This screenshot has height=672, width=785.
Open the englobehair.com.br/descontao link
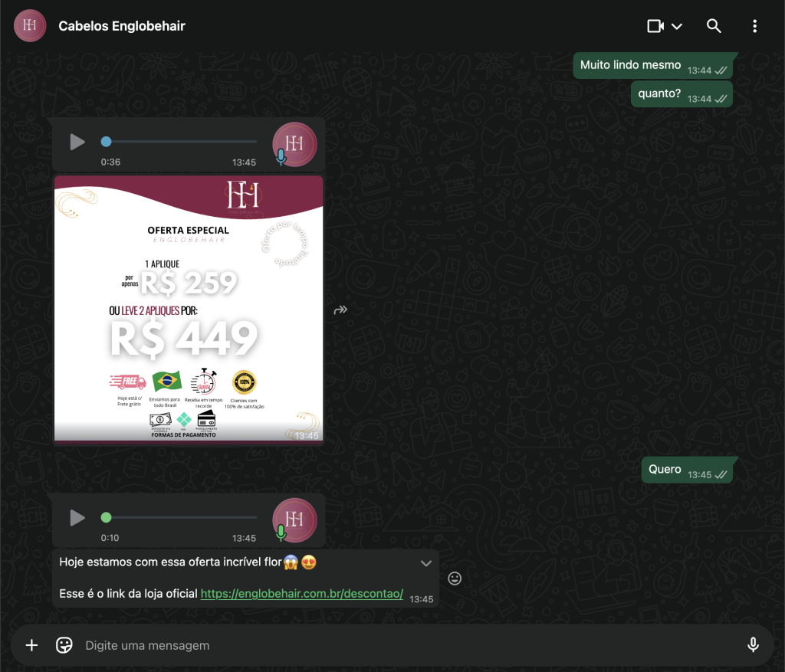[301, 594]
